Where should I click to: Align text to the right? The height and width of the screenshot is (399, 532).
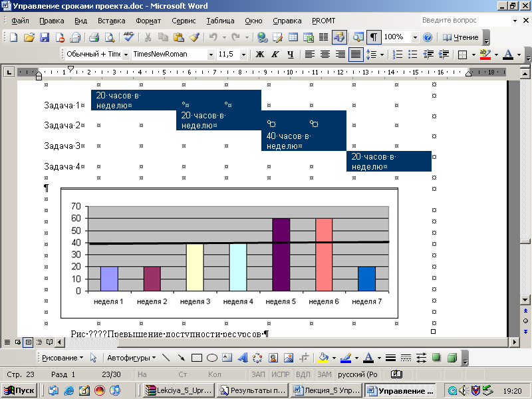340,55
